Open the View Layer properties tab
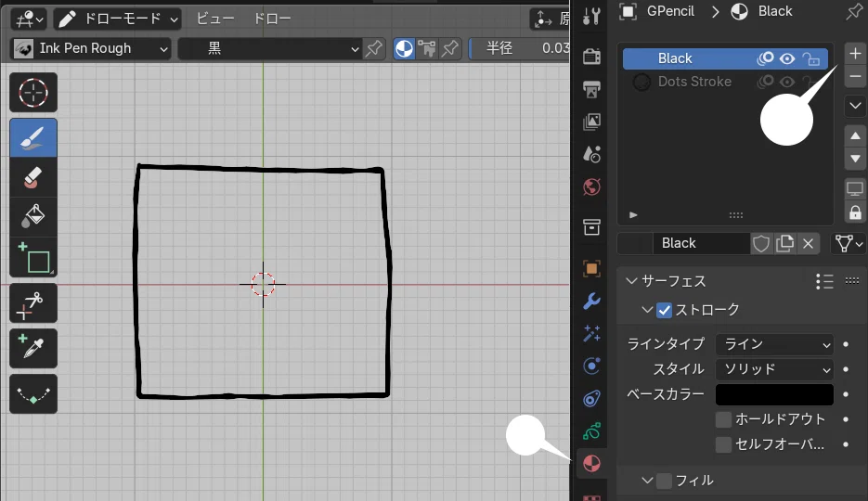868x501 pixels. coord(591,122)
